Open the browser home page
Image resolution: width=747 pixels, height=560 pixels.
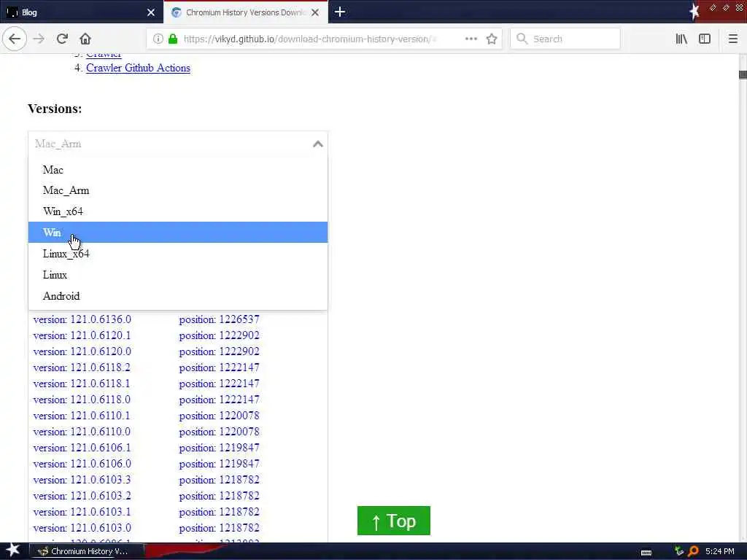[85, 39]
